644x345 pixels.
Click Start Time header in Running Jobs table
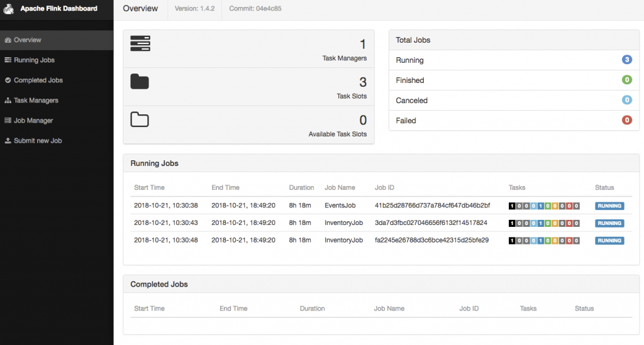click(149, 187)
